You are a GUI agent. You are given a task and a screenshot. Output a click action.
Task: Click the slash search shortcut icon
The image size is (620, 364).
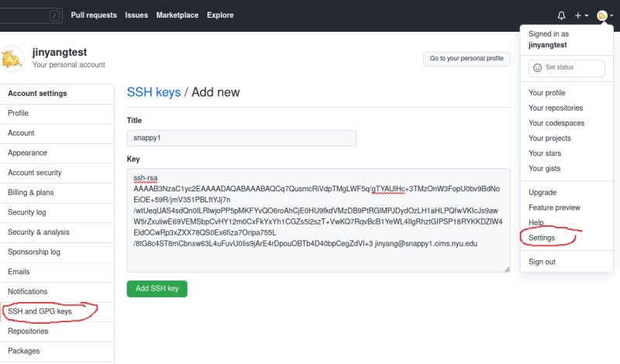[54, 15]
